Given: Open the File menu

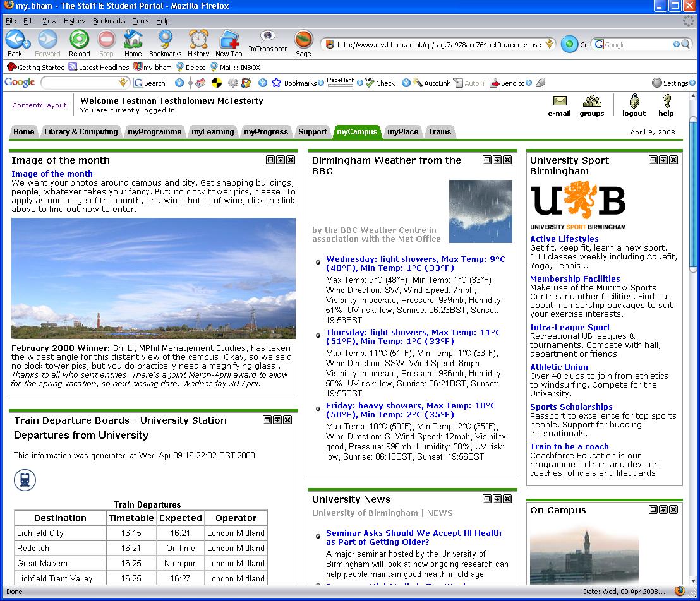Looking at the screenshot, I should [x=11, y=21].
